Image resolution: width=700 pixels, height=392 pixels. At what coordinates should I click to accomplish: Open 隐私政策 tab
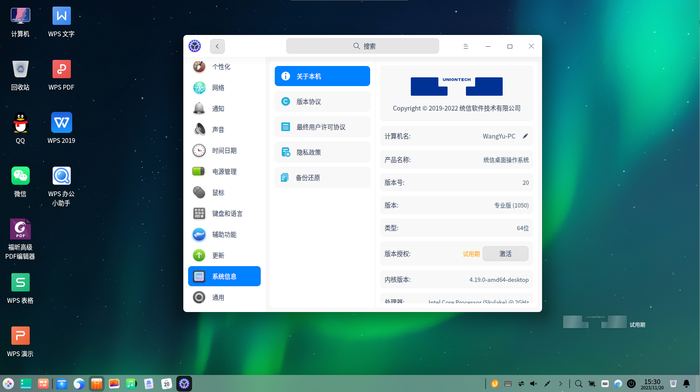coord(322,152)
